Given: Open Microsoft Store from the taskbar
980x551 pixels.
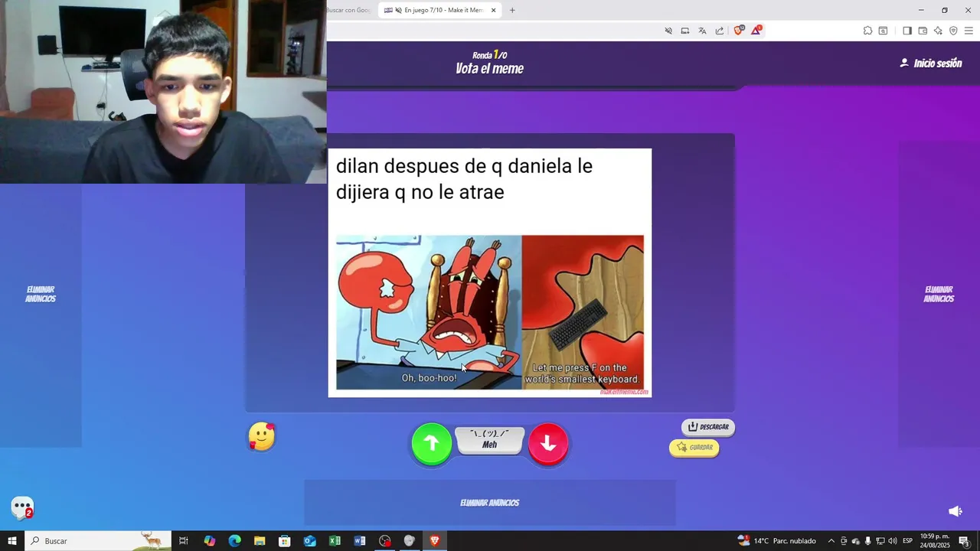Looking at the screenshot, I should 285,541.
